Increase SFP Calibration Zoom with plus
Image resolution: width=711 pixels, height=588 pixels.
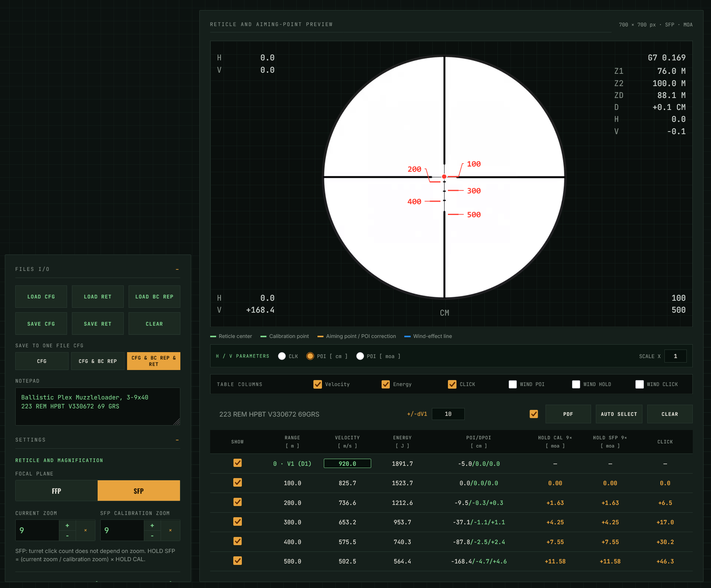(x=152, y=525)
